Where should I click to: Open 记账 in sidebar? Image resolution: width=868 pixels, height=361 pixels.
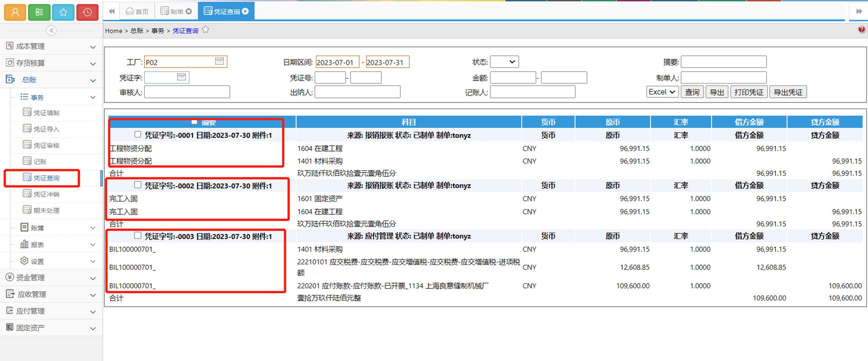point(40,162)
